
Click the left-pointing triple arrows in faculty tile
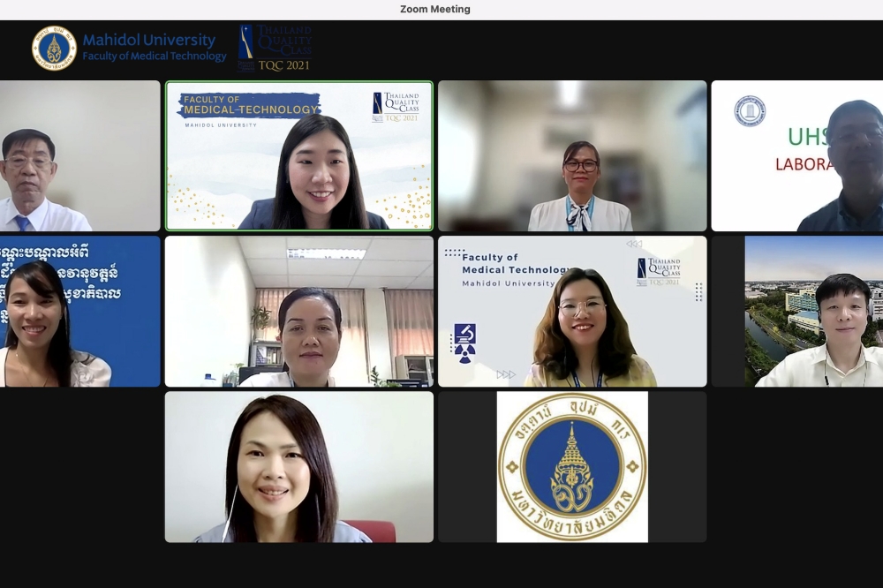634,244
